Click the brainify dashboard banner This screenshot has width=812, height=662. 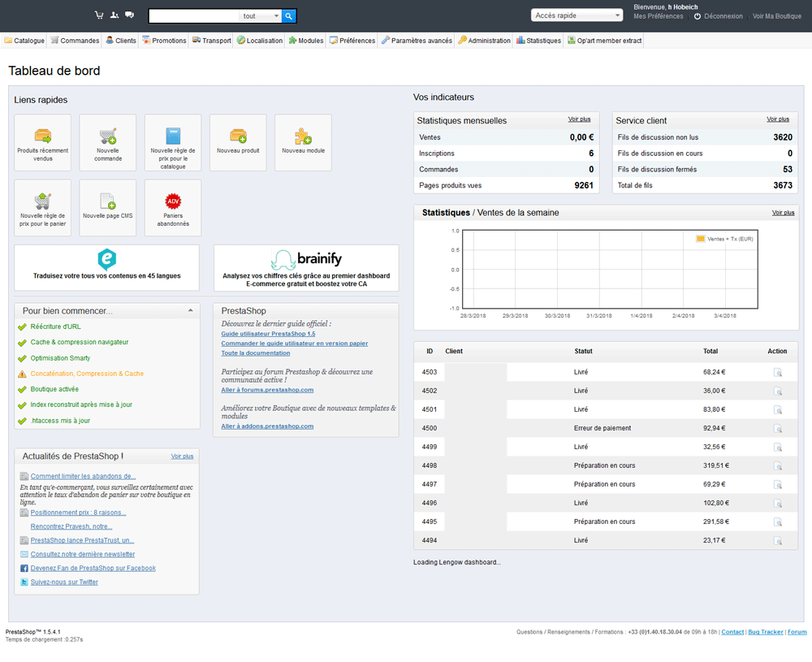tap(307, 268)
